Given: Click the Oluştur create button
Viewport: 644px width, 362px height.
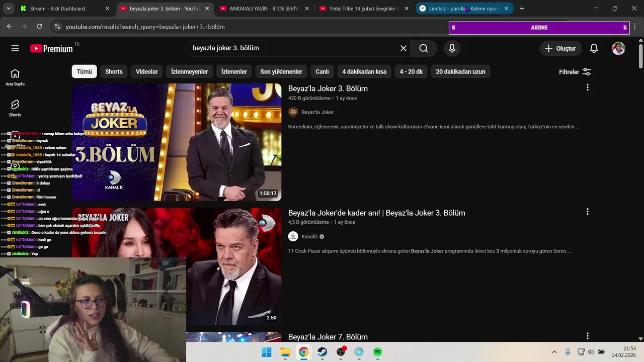Looking at the screenshot, I should point(560,48).
